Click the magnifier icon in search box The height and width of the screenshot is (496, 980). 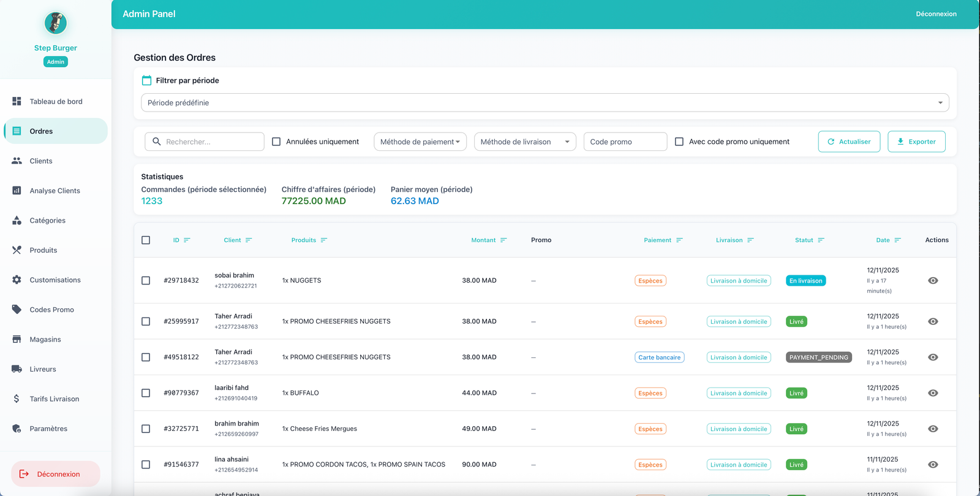pyautogui.click(x=157, y=142)
